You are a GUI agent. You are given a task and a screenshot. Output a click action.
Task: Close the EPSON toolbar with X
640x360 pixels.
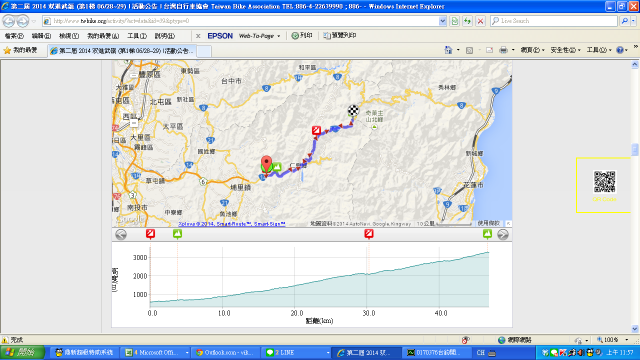(x=198, y=36)
